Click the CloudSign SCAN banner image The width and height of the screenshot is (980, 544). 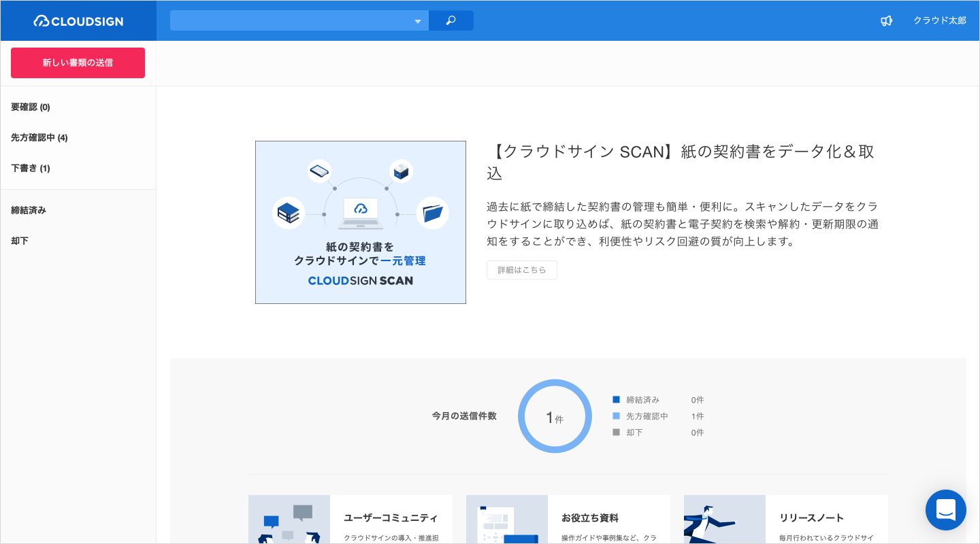point(360,222)
